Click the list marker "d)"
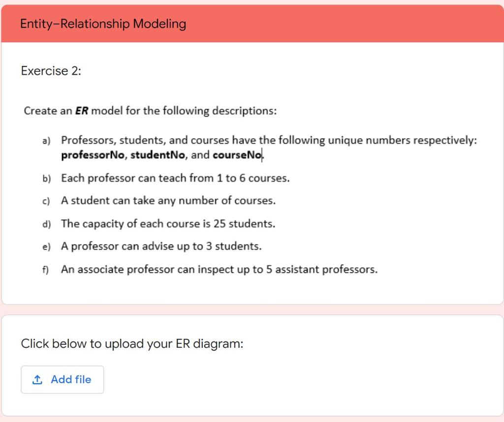 point(46,224)
